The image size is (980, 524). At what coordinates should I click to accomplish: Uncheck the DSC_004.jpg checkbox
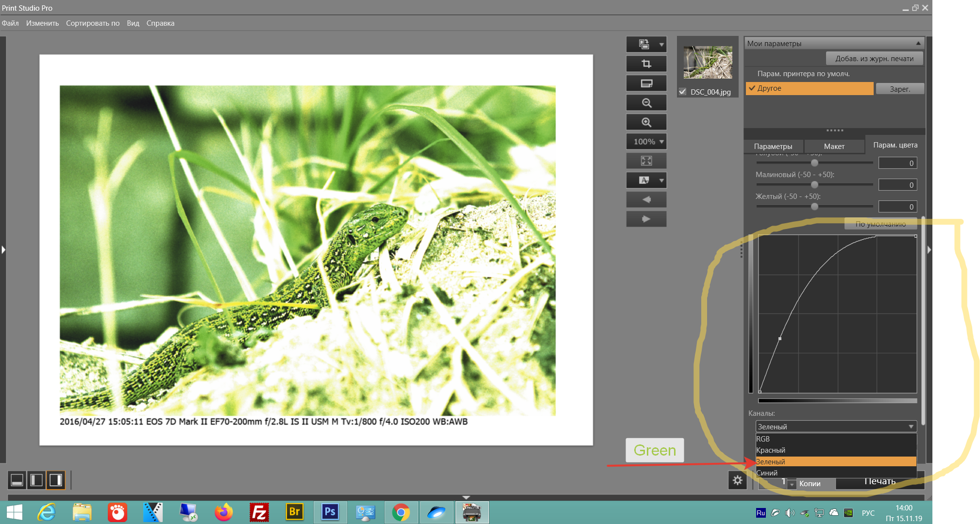coord(682,92)
